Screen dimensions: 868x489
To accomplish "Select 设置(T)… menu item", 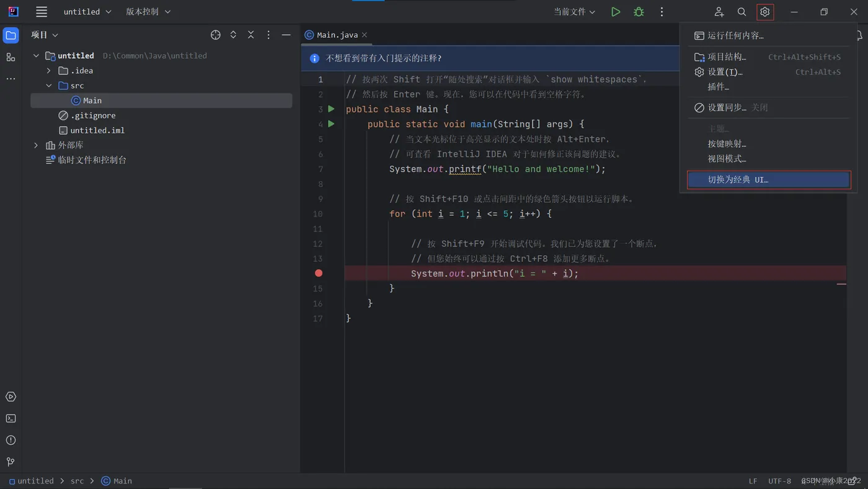I will point(768,72).
